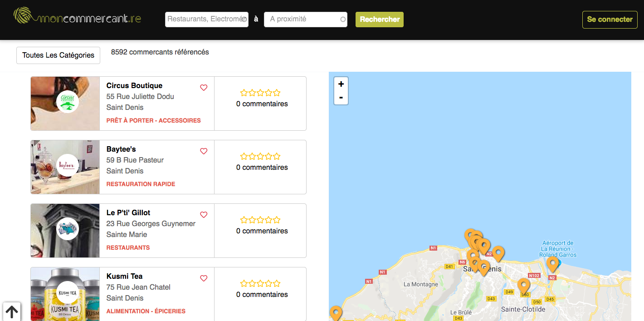Filter by Alimentation - Épiceries category
Viewport: 644px width, 321px height.
146,311
